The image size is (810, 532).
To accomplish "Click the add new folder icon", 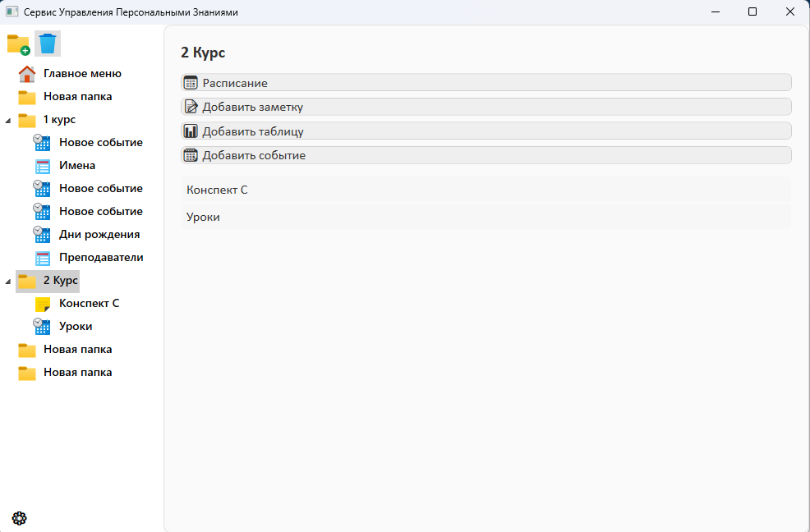I will pos(19,44).
